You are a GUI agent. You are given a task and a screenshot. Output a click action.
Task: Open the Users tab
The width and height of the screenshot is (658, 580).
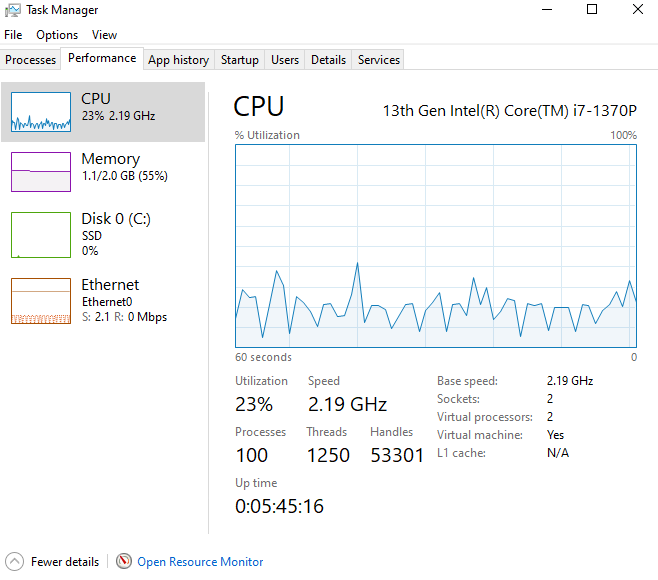point(285,60)
